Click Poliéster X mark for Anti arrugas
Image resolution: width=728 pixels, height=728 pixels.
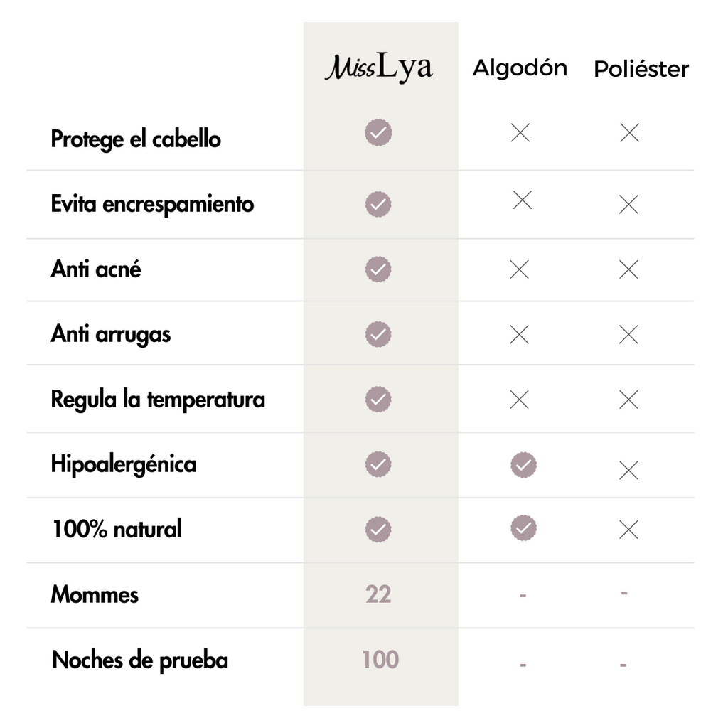pos(628,334)
